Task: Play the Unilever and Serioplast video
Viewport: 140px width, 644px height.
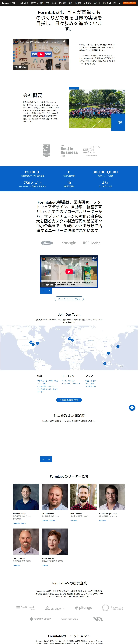Action: 69,272
